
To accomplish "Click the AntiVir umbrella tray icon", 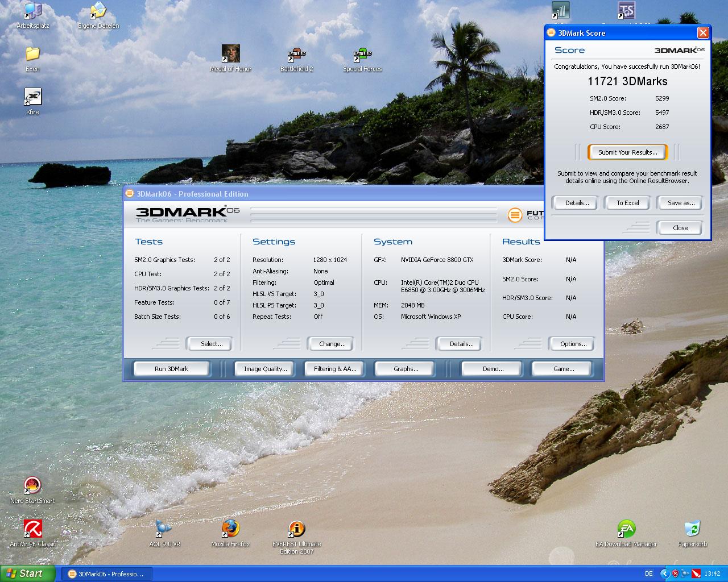I will click(696, 573).
